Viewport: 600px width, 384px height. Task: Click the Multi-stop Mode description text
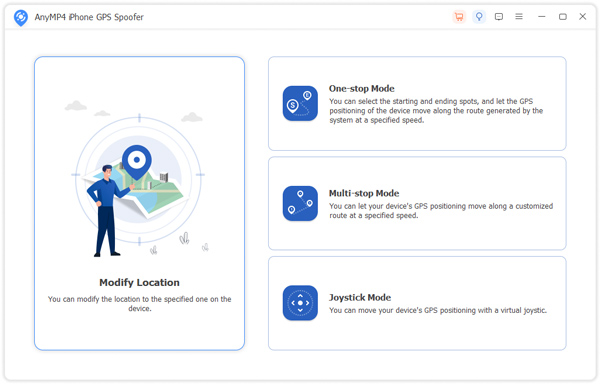click(x=441, y=211)
